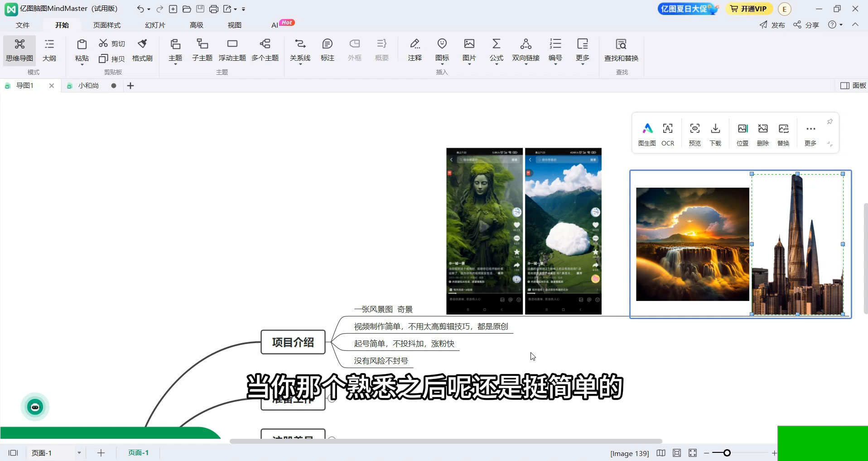Click the OCR icon in image toolbar
This screenshot has height=461, width=868.
667,134
